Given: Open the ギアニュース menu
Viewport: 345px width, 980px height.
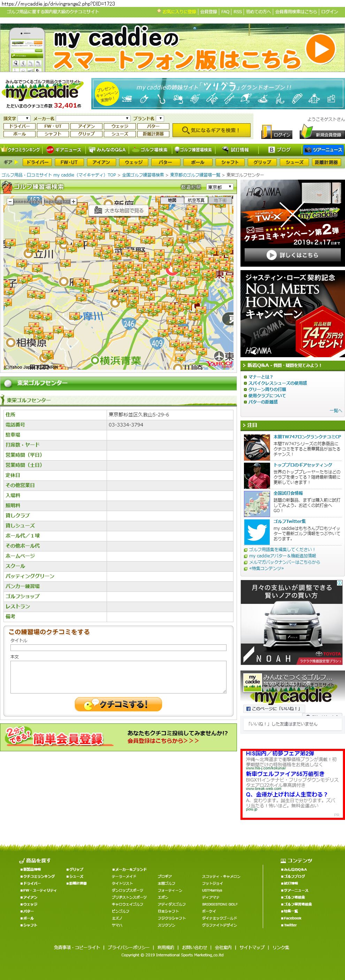Looking at the screenshot, I should click(x=64, y=150).
